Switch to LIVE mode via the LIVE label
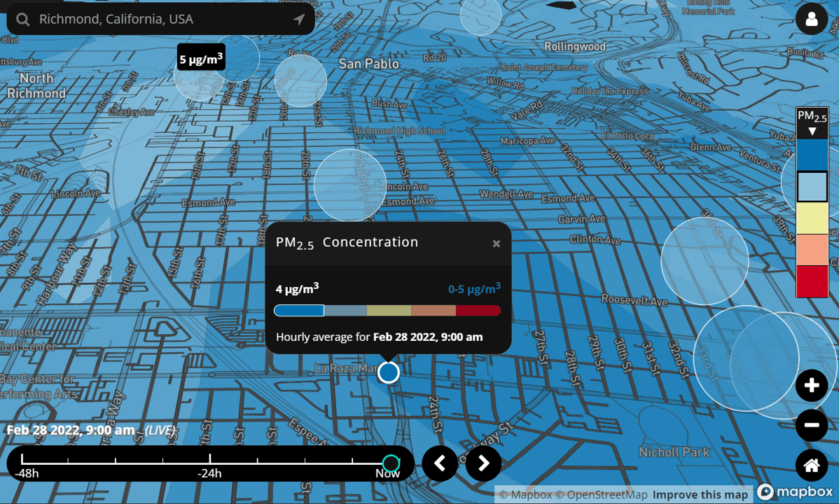 [160, 430]
